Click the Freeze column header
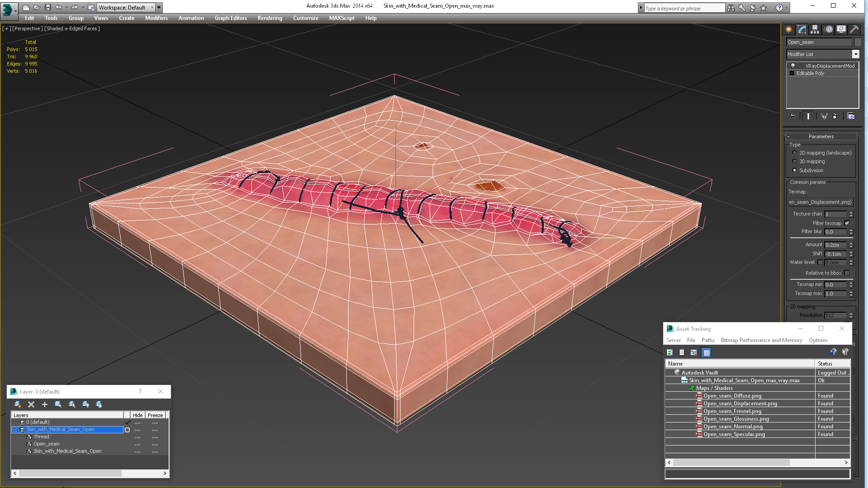 [x=155, y=415]
